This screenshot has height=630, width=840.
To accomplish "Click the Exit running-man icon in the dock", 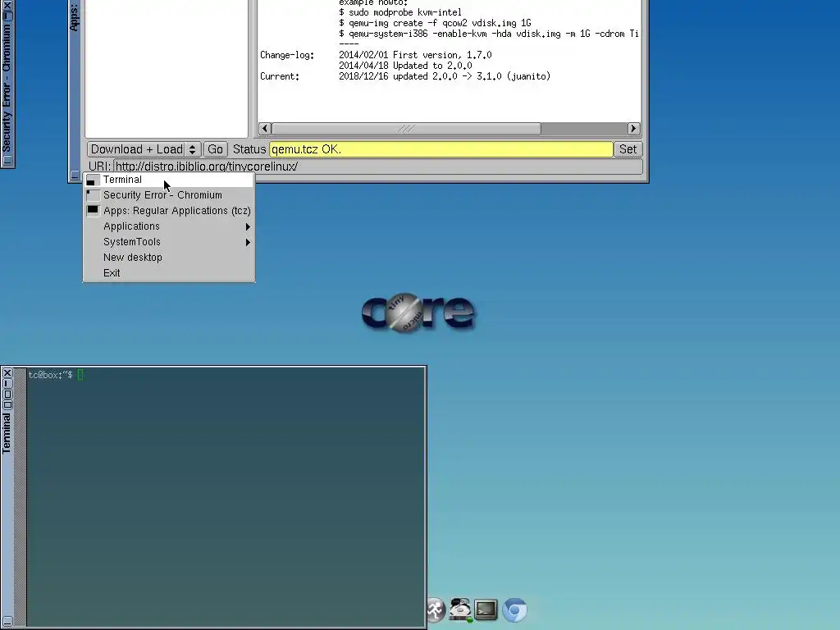I will click(x=436, y=609).
